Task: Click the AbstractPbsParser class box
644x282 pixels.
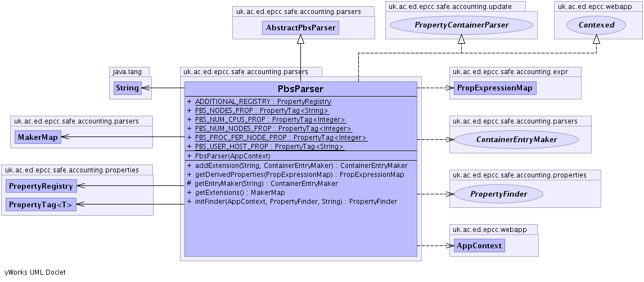Action: (300, 28)
